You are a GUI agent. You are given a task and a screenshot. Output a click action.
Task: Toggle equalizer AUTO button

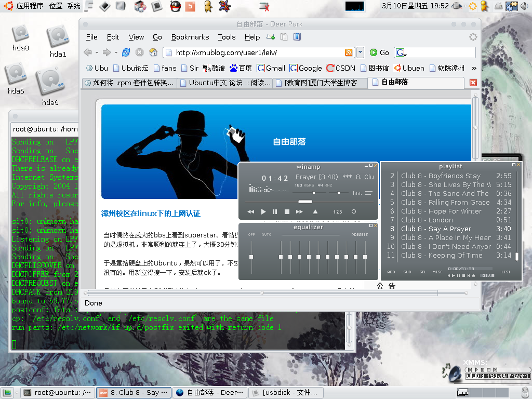point(267,234)
